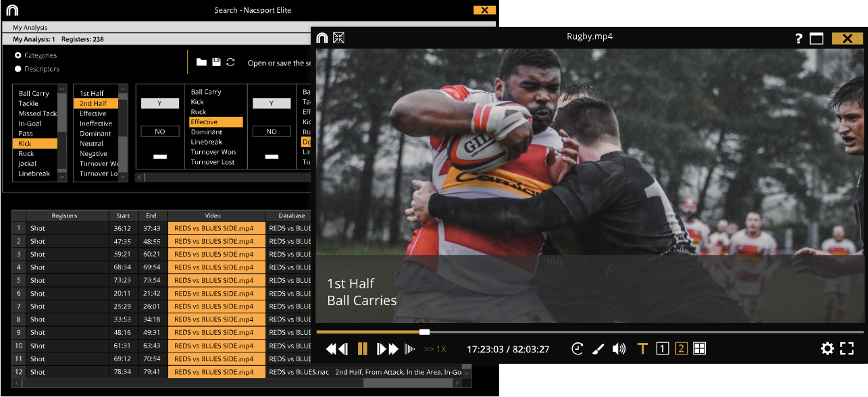This screenshot has width=868, height=397.
Task: Click the video progress slider handle
Action: [424, 332]
